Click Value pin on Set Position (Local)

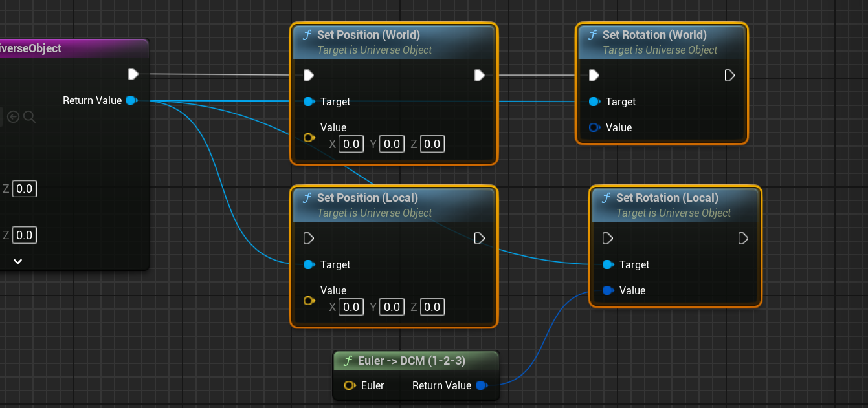point(309,301)
